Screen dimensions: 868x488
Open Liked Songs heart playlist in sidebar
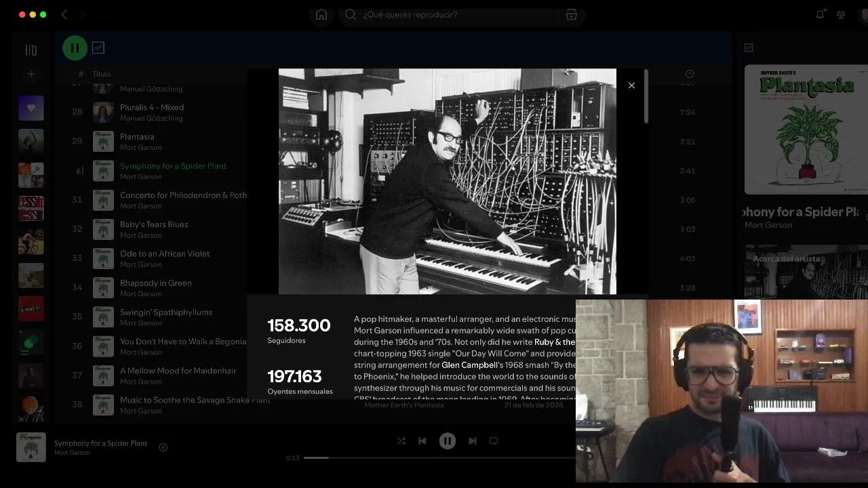click(x=31, y=108)
